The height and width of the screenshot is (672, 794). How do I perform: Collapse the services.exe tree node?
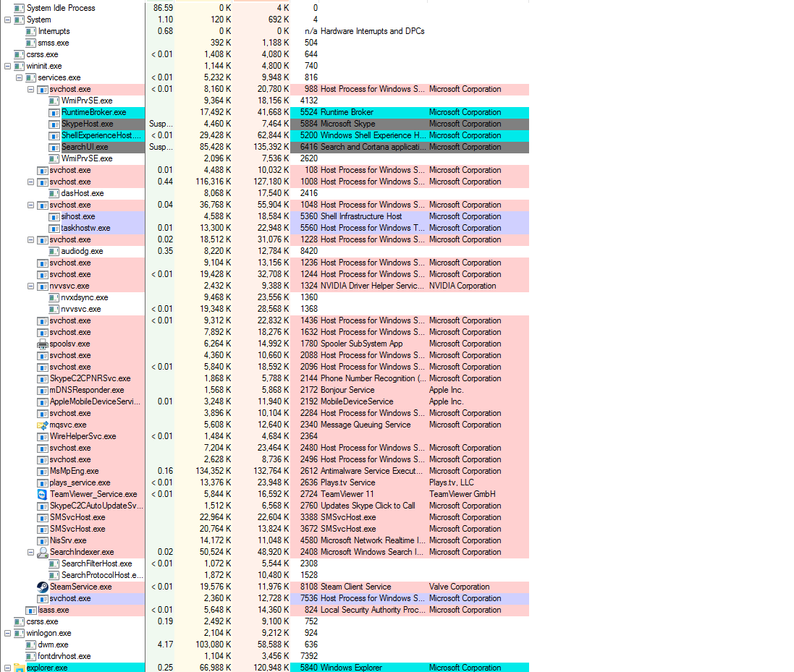pos(20,77)
